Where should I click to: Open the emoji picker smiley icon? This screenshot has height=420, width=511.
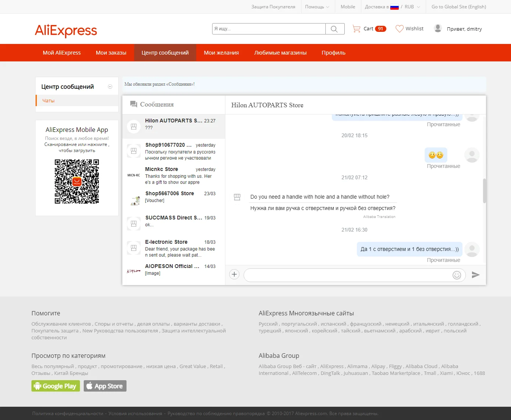pyautogui.click(x=457, y=275)
